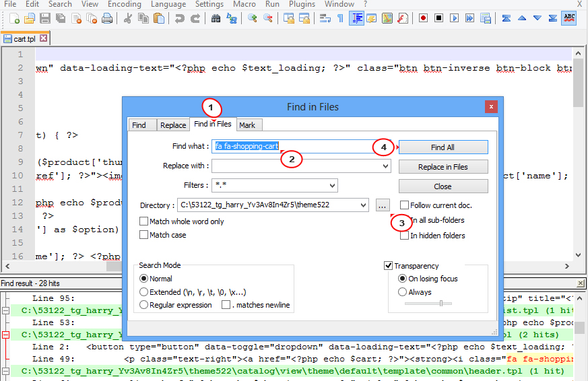The width and height of the screenshot is (588, 381).
Task: Select Regular expression search mode
Action: [144, 305]
